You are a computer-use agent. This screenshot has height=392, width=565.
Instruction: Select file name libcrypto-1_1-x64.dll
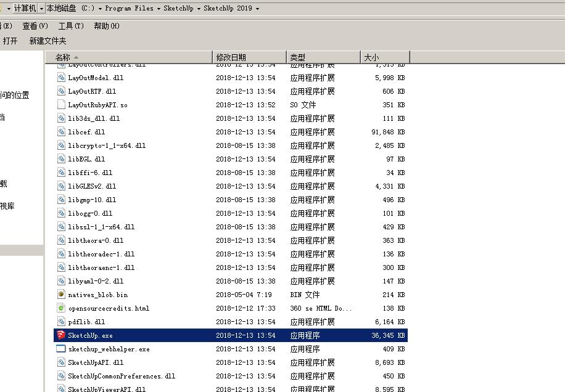click(x=107, y=146)
